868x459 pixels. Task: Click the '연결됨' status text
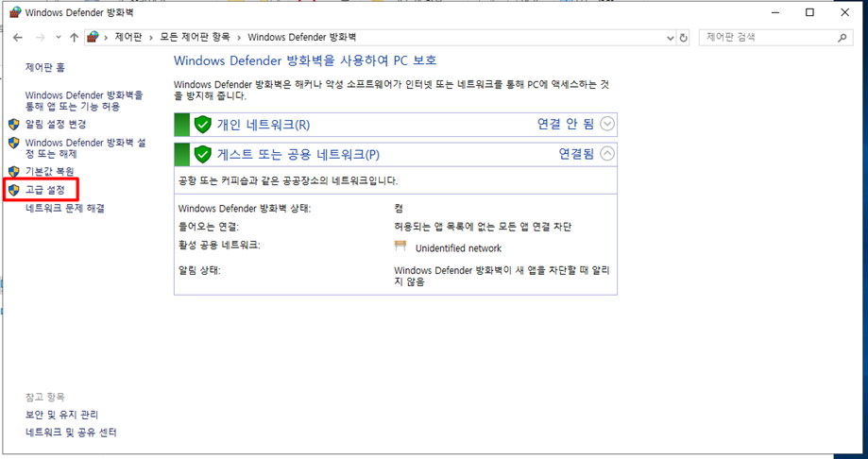coord(577,154)
